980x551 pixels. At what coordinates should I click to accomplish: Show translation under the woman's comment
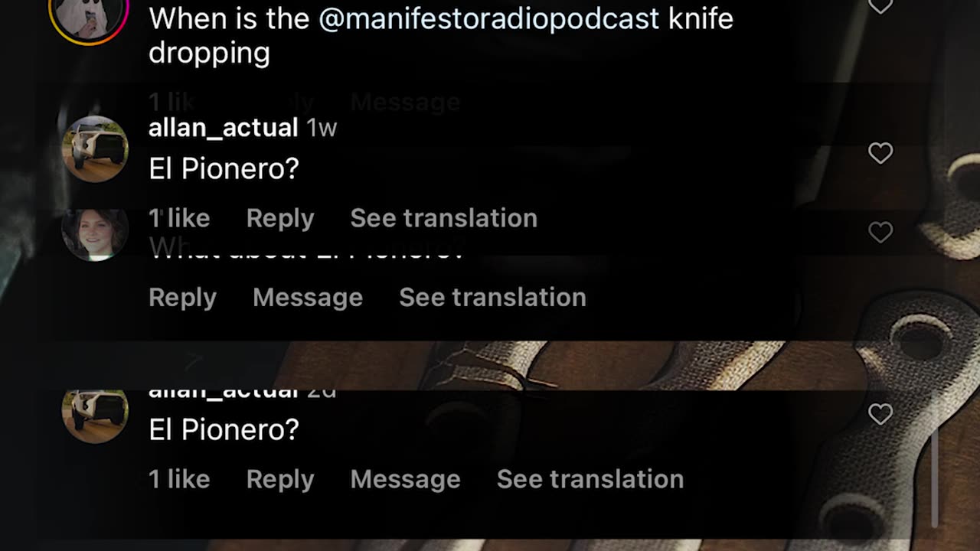pyautogui.click(x=493, y=297)
